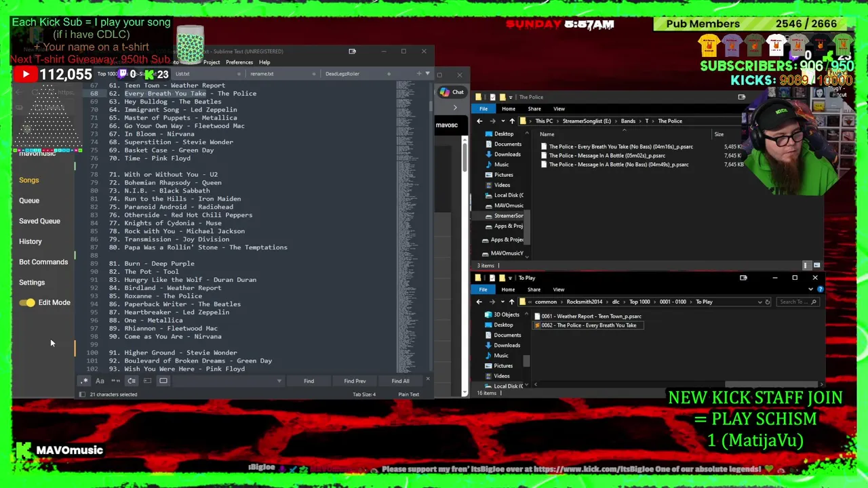Select 0061 - Weather Report - Teen Town file
This screenshot has height=488, width=868.
(x=587, y=317)
